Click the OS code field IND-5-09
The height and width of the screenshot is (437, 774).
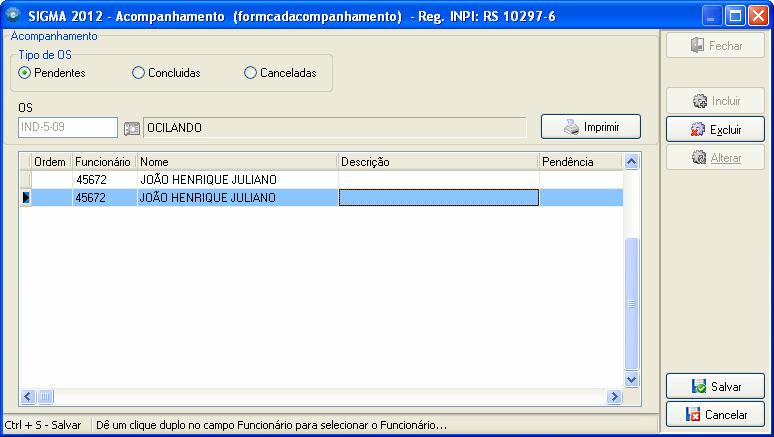[68, 127]
